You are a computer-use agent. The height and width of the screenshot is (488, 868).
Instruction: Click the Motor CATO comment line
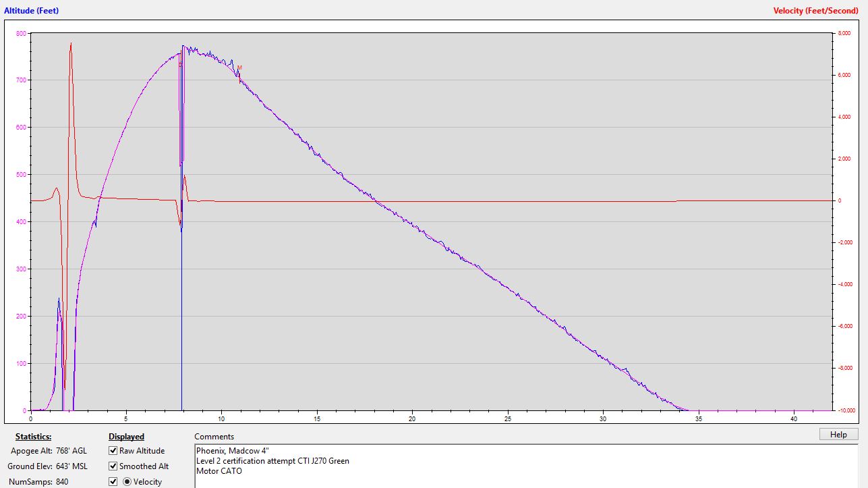219,471
